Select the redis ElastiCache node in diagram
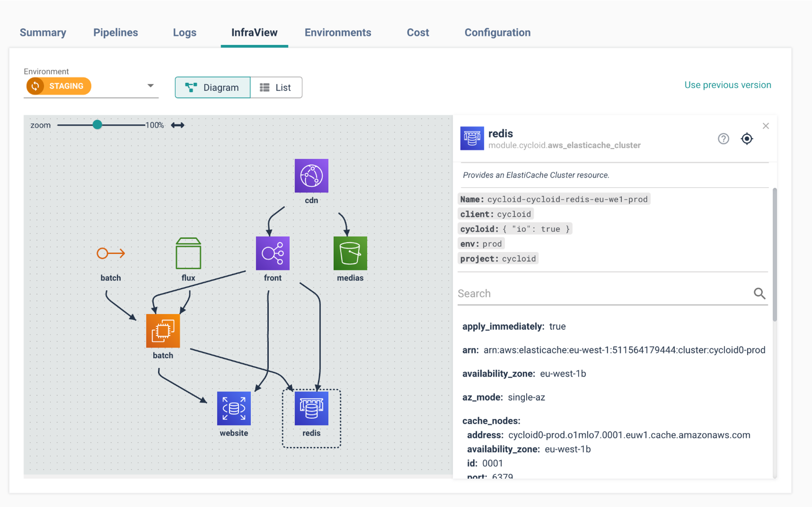Viewport: 812px width, 507px height. point(311,408)
